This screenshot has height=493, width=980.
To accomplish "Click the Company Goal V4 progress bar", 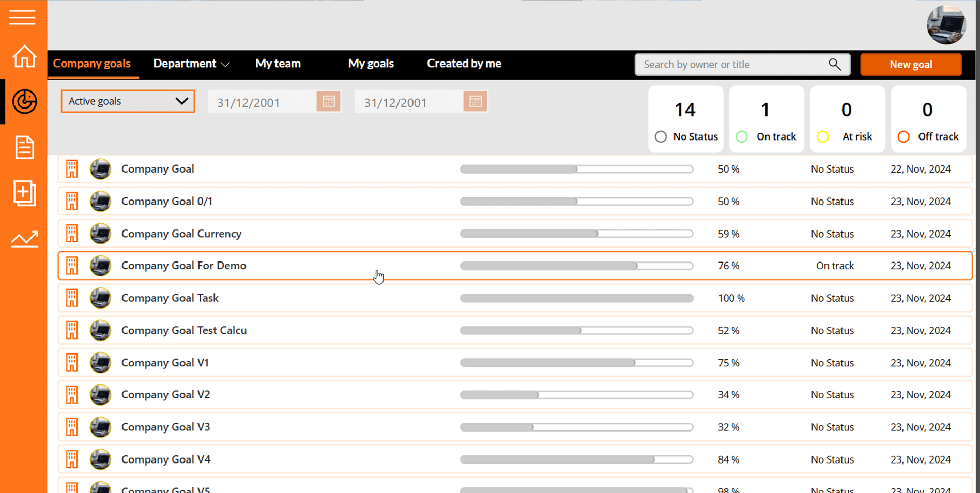I will click(576, 459).
